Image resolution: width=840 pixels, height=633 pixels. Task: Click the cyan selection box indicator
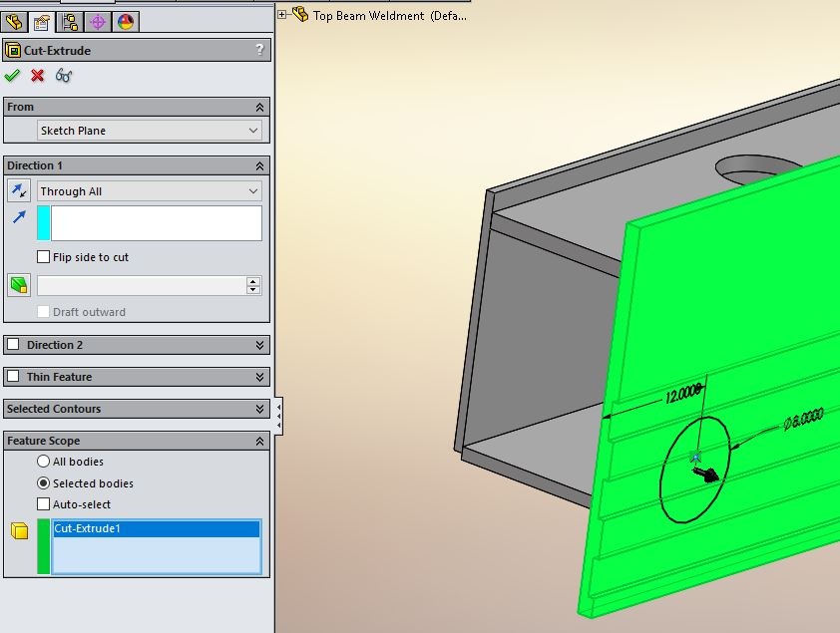point(43,223)
